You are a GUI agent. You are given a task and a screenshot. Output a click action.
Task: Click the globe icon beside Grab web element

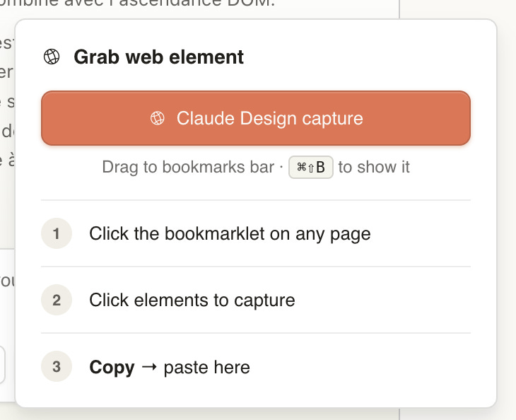point(52,57)
